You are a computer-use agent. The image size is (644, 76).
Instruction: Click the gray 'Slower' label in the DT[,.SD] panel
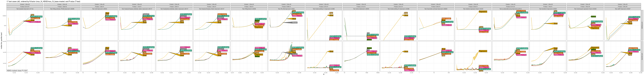[295, 23]
